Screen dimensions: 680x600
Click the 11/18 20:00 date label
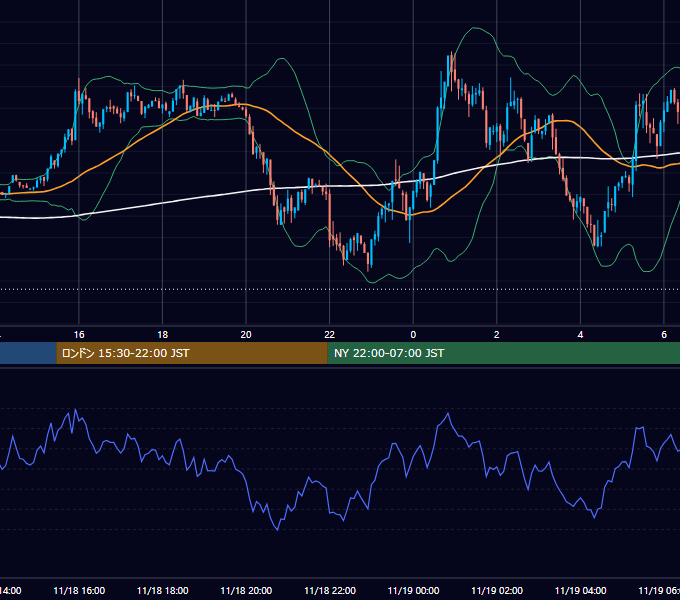[246, 590]
